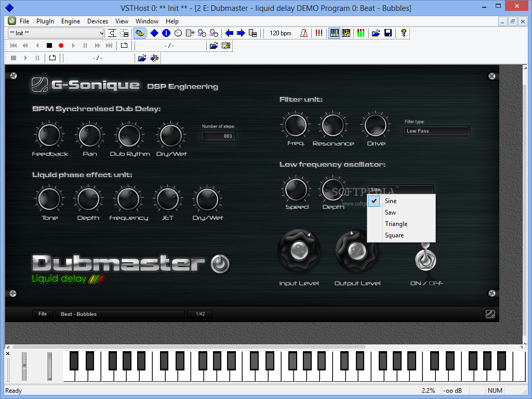Click the Freq. filter knob
532x399 pixels.
[296, 125]
